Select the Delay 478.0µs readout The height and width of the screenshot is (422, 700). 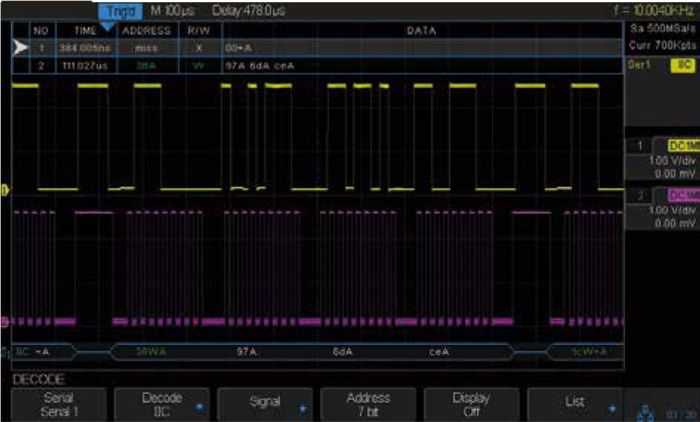248,11
